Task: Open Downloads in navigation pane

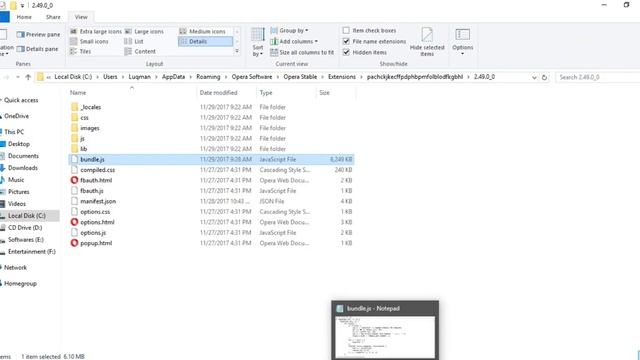Action: [x=23, y=168]
